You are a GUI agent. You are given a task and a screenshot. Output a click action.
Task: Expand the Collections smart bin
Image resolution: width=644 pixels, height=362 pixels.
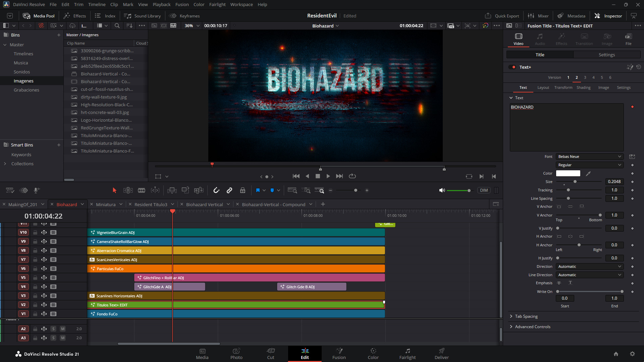point(5,164)
